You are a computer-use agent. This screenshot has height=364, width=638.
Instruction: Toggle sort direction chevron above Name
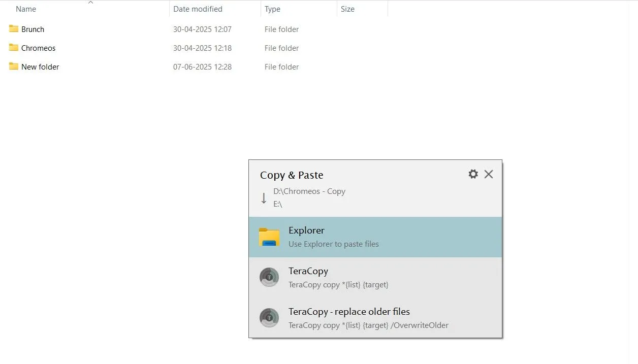91,3
